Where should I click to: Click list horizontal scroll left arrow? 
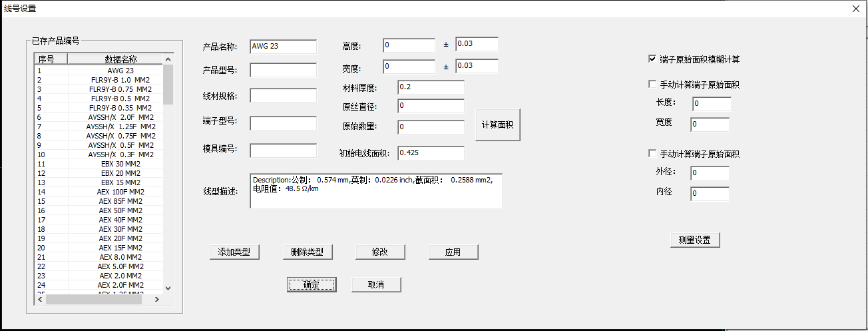pos(40,300)
